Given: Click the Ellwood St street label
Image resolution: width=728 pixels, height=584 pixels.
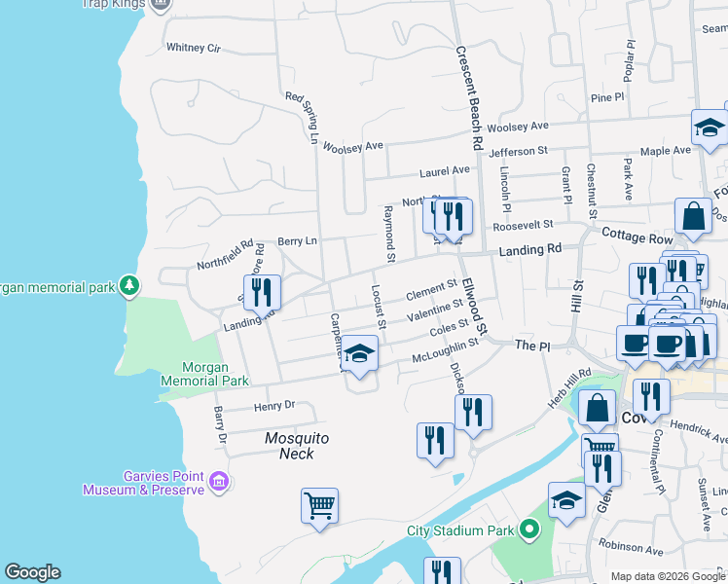Looking at the screenshot, I should coord(475,307).
